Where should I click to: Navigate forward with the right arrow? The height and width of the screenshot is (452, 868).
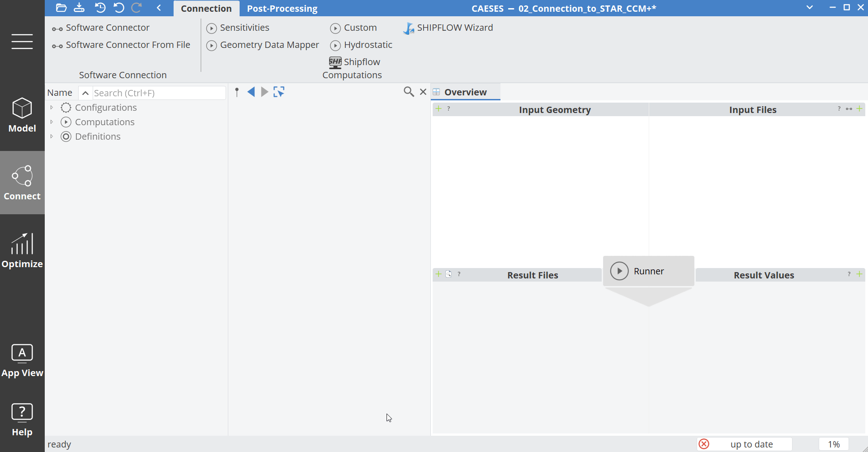[x=265, y=92]
